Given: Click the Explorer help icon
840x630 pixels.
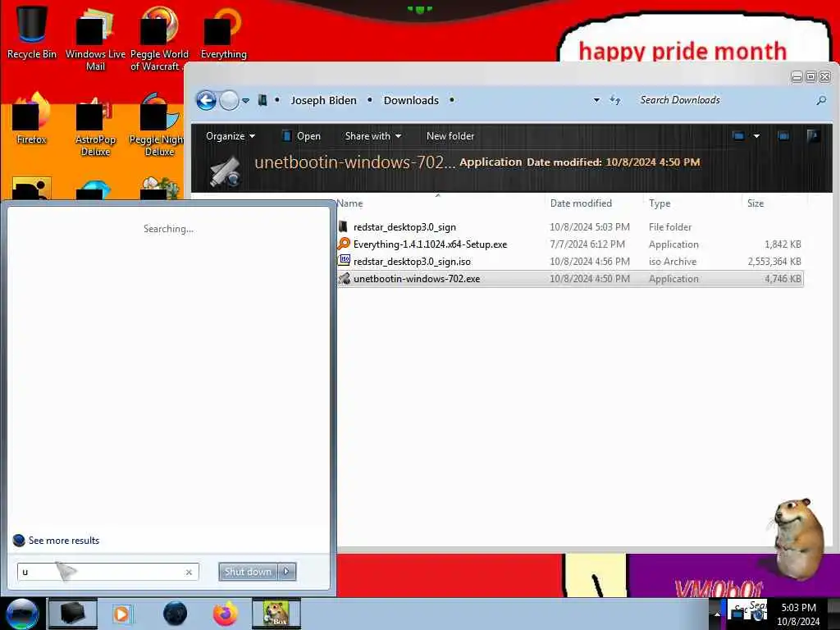Looking at the screenshot, I should 813,136.
